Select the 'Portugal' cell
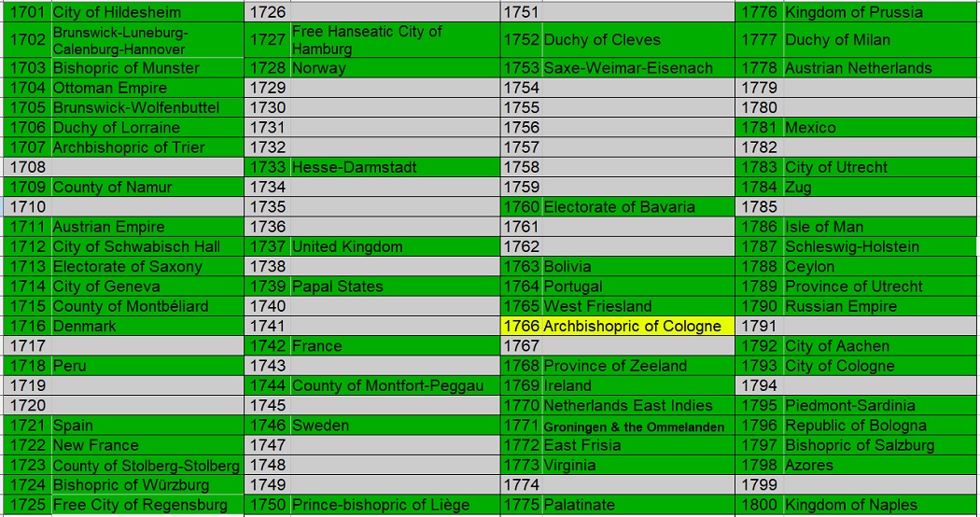Image resolution: width=980 pixels, height=517 pixels. pyautogui.click(x=638, y=286)
